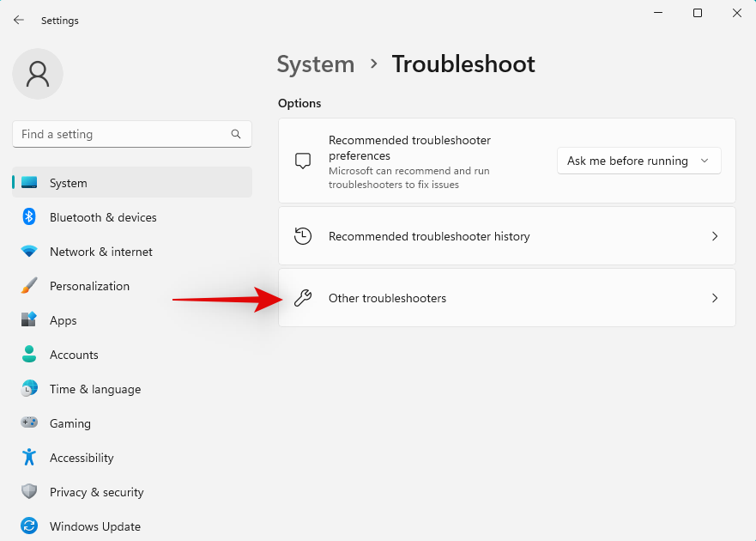Open Time & language settings

131,388
